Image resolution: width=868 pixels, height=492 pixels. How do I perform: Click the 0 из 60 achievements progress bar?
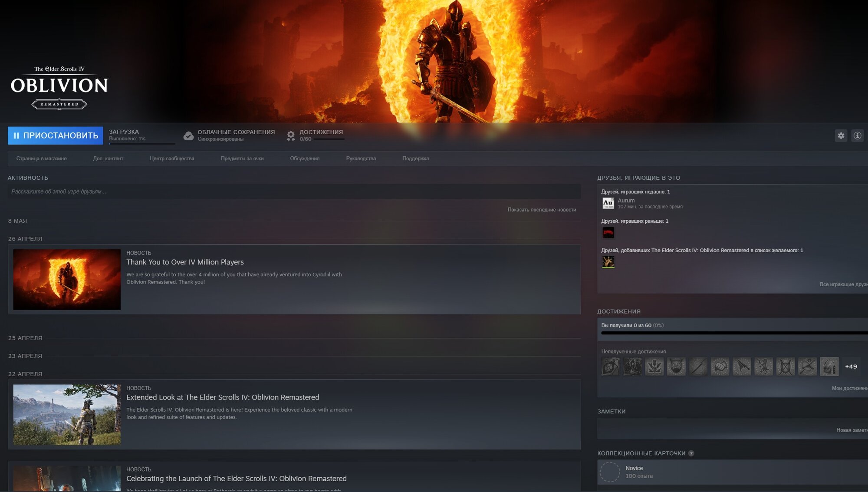pyautogui.click(x=734, y=333)
